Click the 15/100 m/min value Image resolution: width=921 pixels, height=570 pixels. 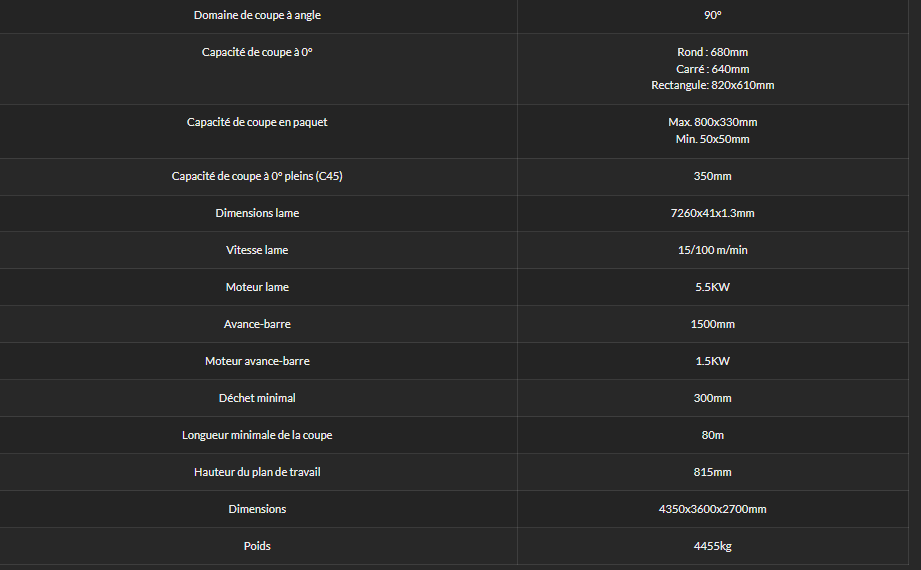(712, 250)
